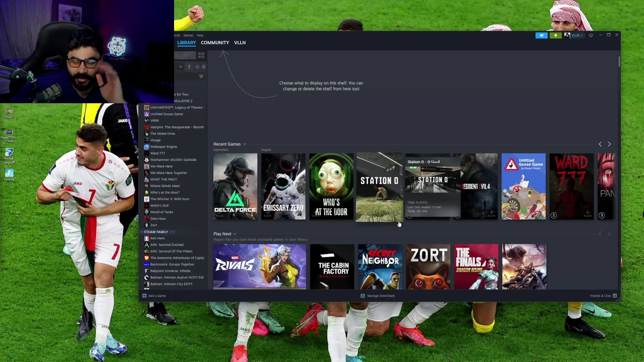The image size is (644, 362).
Task: Open the Games menu
Action: [188, 35]
